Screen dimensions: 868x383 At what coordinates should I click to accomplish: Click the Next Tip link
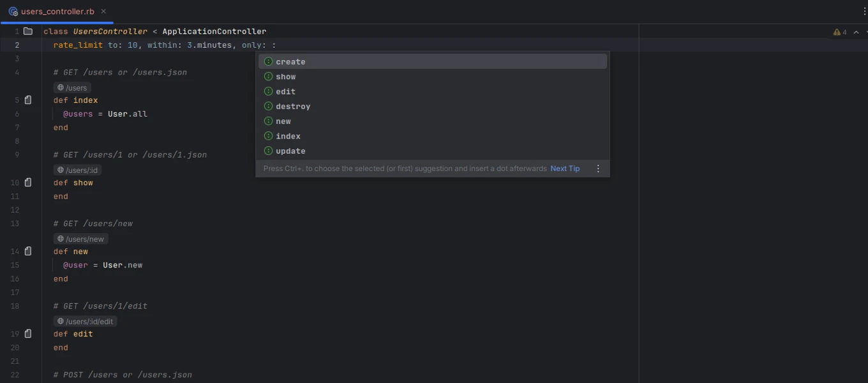[565, 169]
